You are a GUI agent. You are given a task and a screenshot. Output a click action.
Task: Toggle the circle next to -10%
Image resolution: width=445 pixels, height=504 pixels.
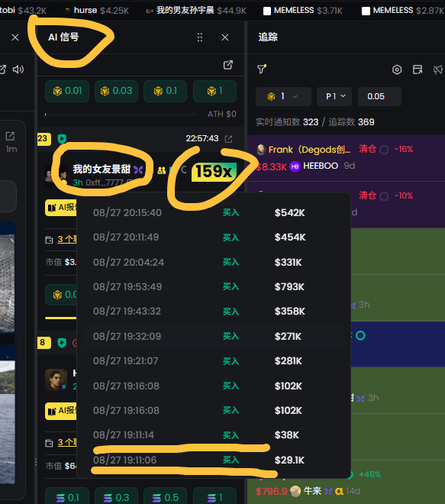tap(384, 196)
